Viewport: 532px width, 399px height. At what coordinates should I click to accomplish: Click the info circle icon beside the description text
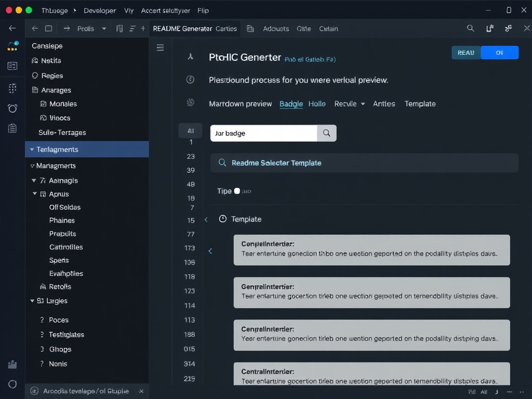pyautogui.click(x=190, y=79)
